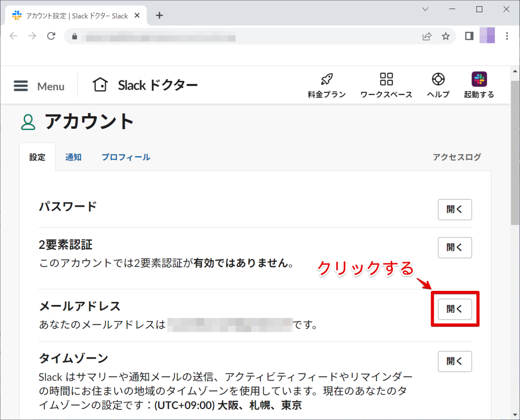Share this page icon in address bar
The image size is (520, 420).
[x=427, y=37]
